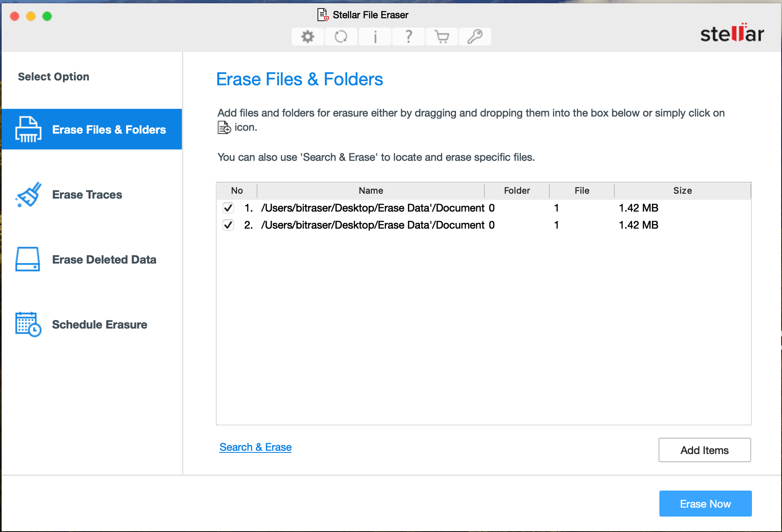
Task: Open the Schedule Erasure section
Action: click(x=99, y=324)
